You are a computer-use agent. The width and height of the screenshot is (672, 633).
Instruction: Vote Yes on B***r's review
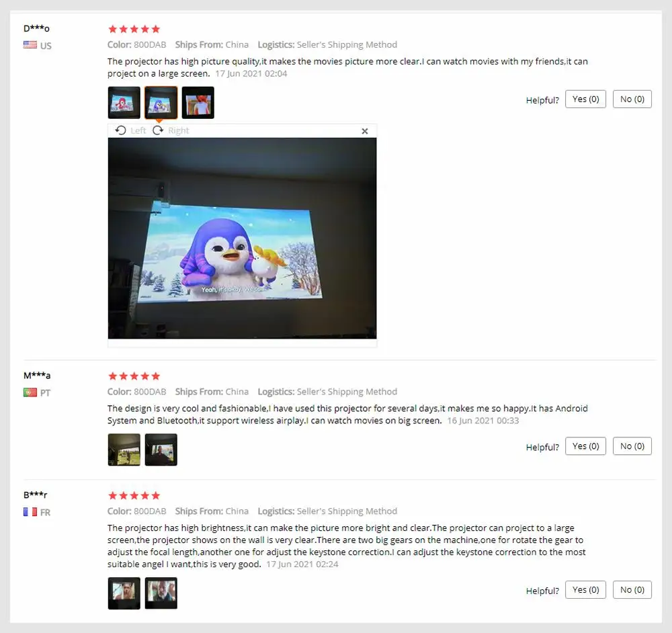[585, 590]
